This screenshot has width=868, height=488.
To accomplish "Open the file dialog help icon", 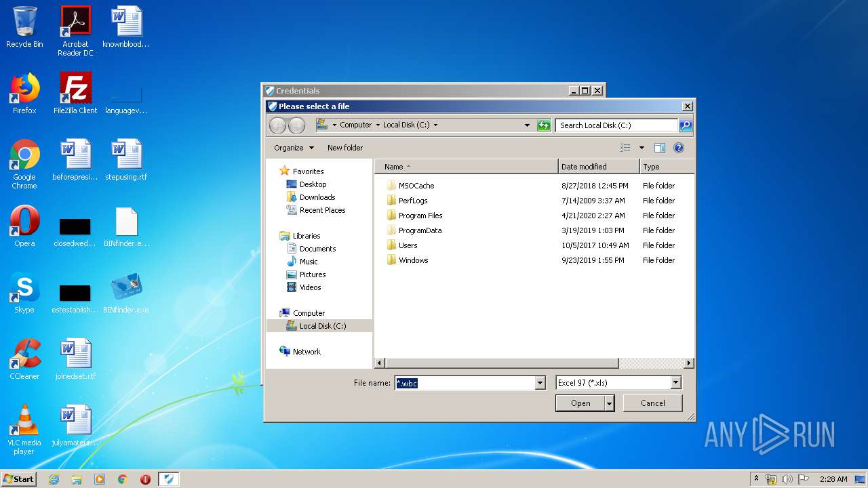I will point(679,148).
